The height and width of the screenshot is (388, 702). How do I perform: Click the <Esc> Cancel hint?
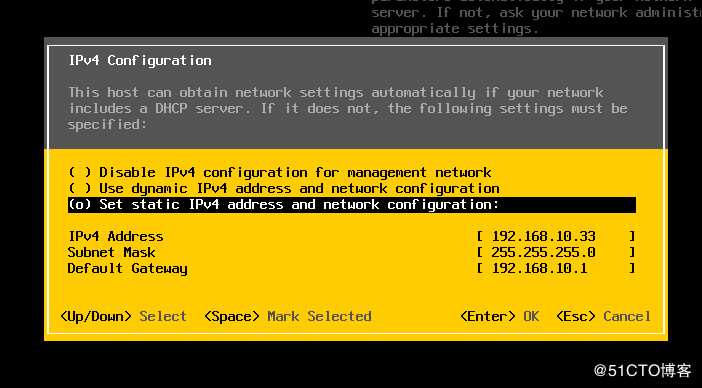click(x=603, y=316)
